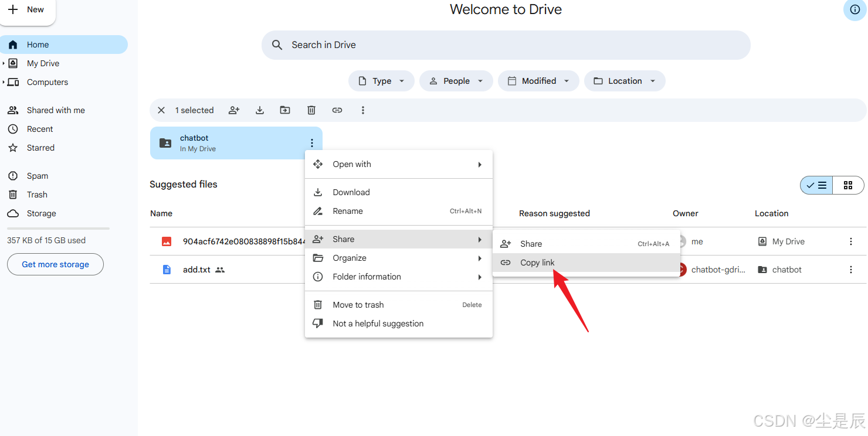Open more actions for add.txt row
The height and width of the screenshot is (436, 868).
851,270
